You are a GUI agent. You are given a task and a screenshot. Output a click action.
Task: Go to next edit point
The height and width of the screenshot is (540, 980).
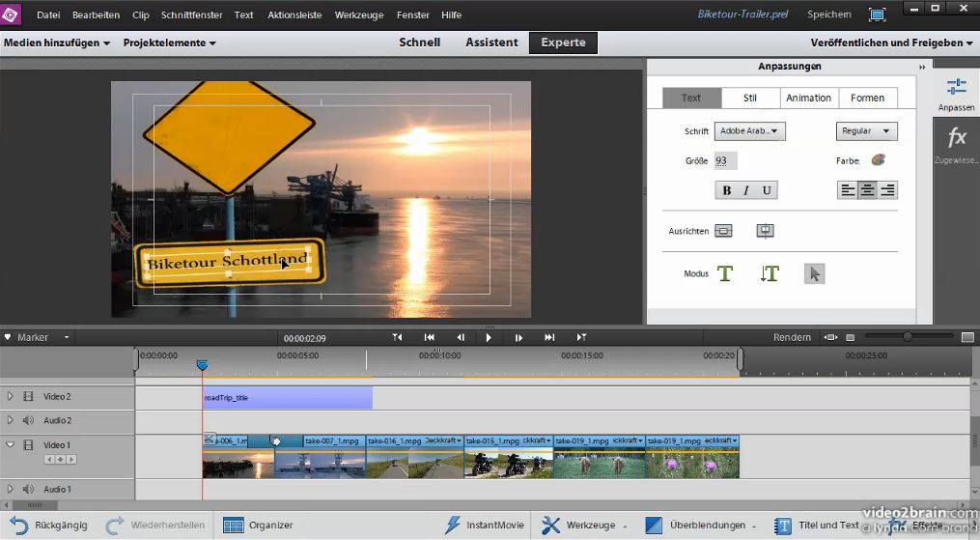point(581,337)
